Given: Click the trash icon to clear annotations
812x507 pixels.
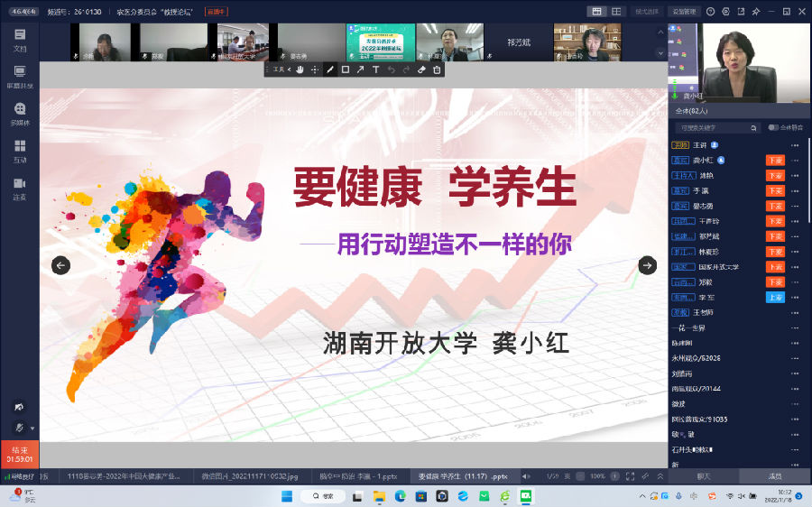Looking at the screenshot, I should 437,69.
